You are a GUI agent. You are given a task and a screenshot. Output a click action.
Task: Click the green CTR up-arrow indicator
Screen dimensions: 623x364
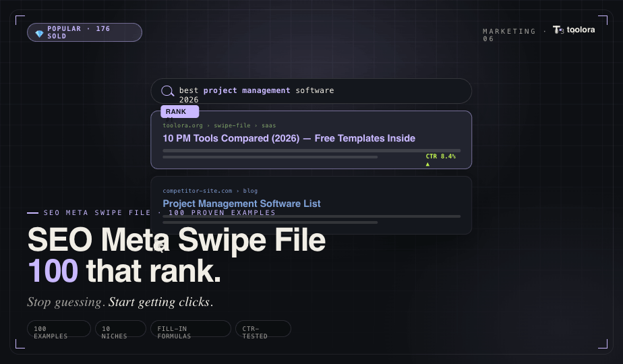pos(427,164)
